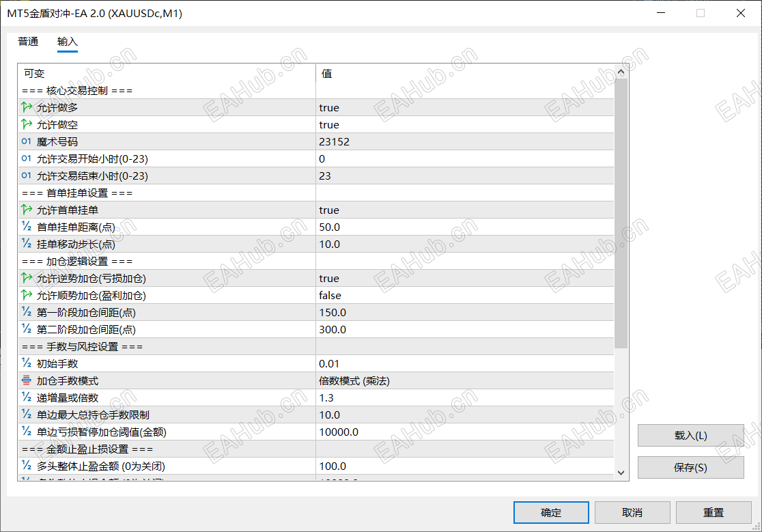The width and height of the screenshot is (762, 532).
Task: Click the scrollbar down arrow
Action: coord(621,472)
